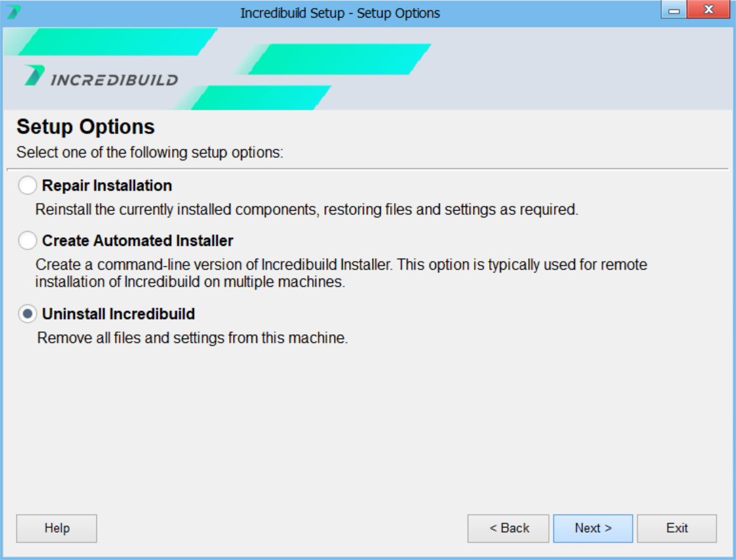The height and width of the screenshot is (560, 736).
Task: Click the Incredibuild logo in the banner
Action: [x=101, y=76]
